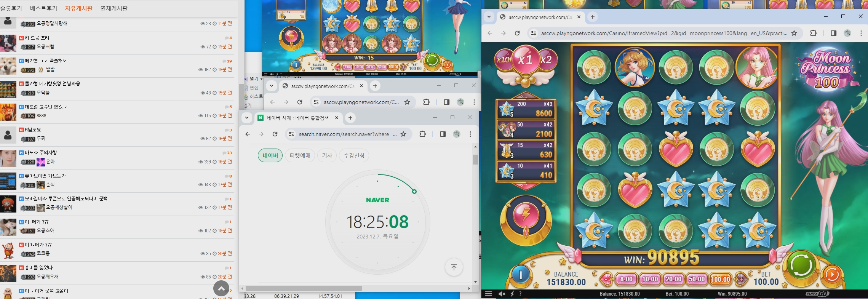
Task: Open the Chrome menu in the middle playngonetwork window
Action: pyautogui.click(x=474, y=102)
